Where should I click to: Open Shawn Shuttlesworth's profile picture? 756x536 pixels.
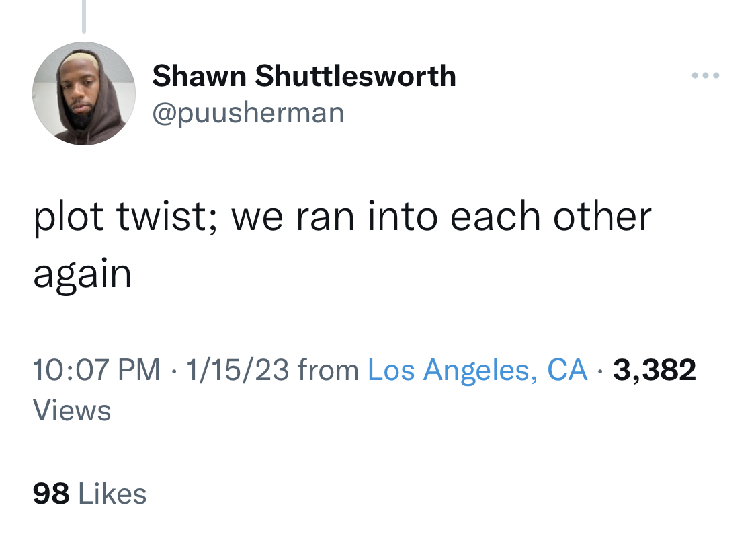point(84,93)
